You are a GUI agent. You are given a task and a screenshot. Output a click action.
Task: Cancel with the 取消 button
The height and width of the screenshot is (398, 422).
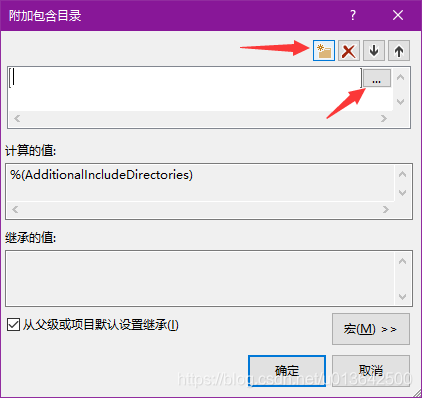(371, 371)
